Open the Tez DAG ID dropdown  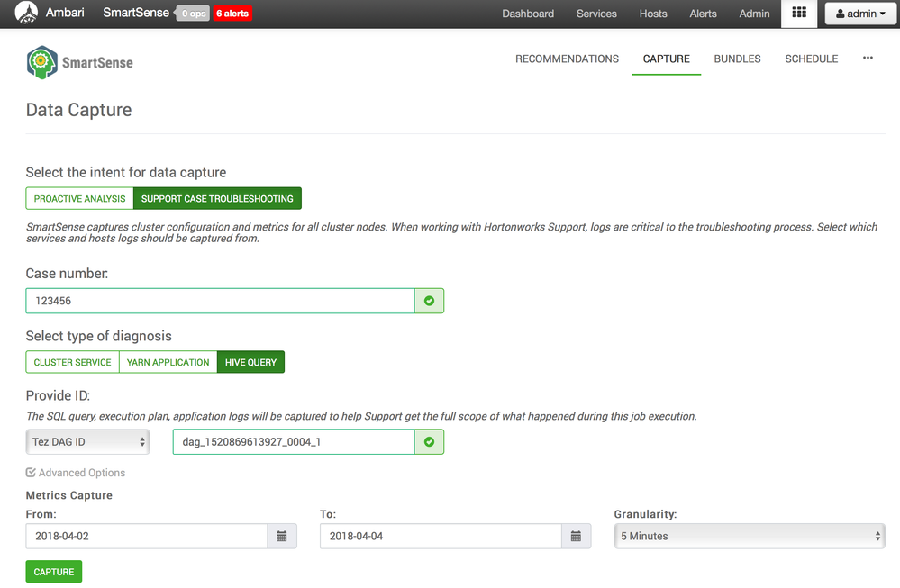(x=87, y=442)
